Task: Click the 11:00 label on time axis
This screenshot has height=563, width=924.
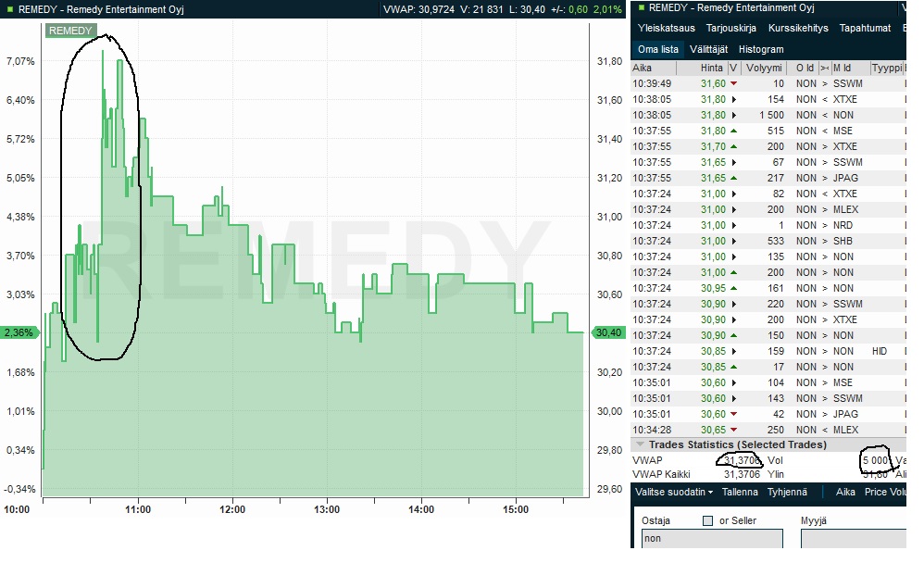Action: point(138,509)
